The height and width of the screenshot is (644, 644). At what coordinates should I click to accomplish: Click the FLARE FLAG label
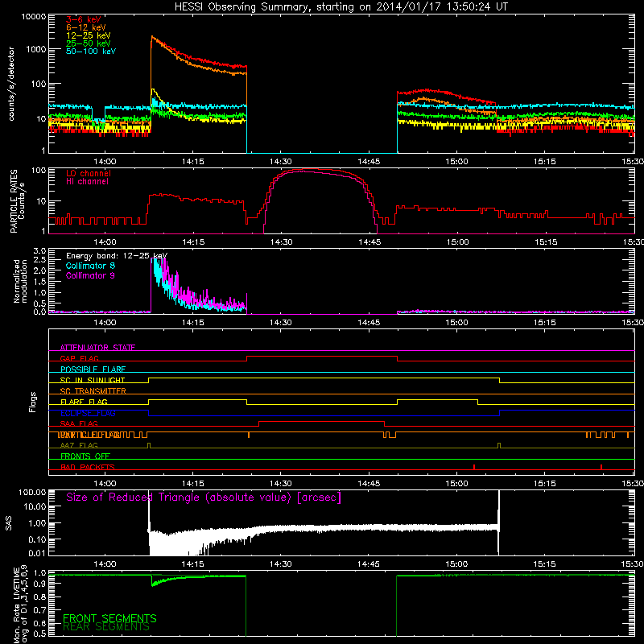coord(84,402)
